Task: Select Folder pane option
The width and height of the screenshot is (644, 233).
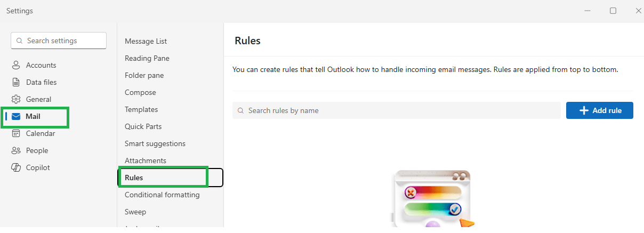Action: 144,75
